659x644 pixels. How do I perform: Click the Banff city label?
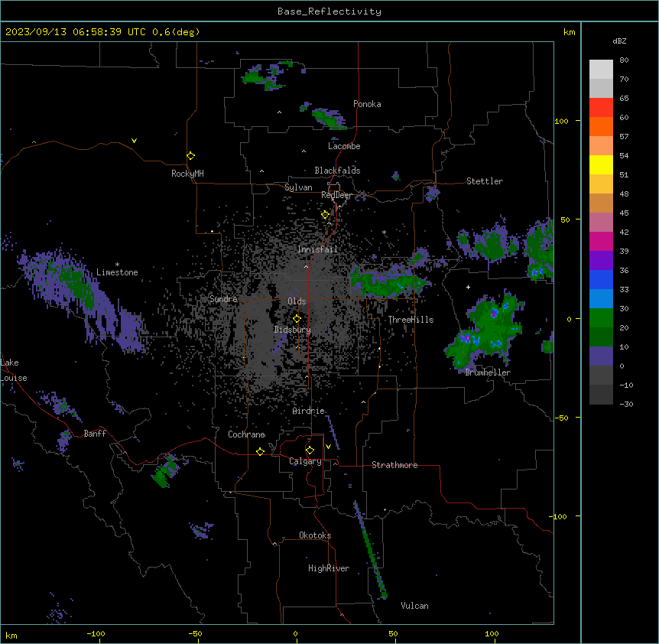95,434
